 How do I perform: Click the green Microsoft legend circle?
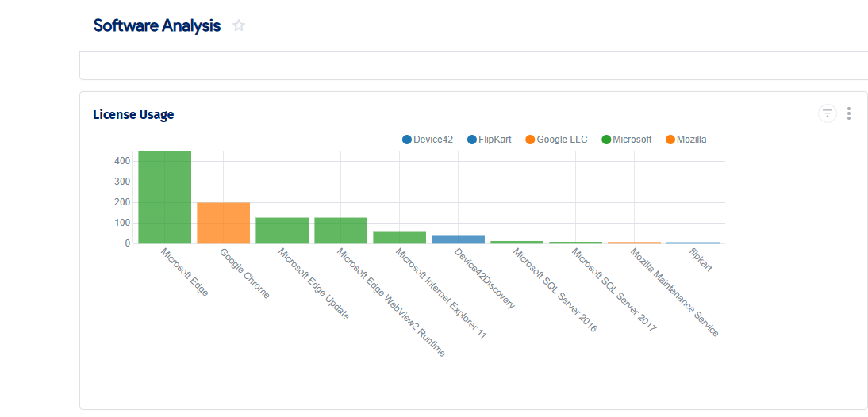click(x=606, y=140)
